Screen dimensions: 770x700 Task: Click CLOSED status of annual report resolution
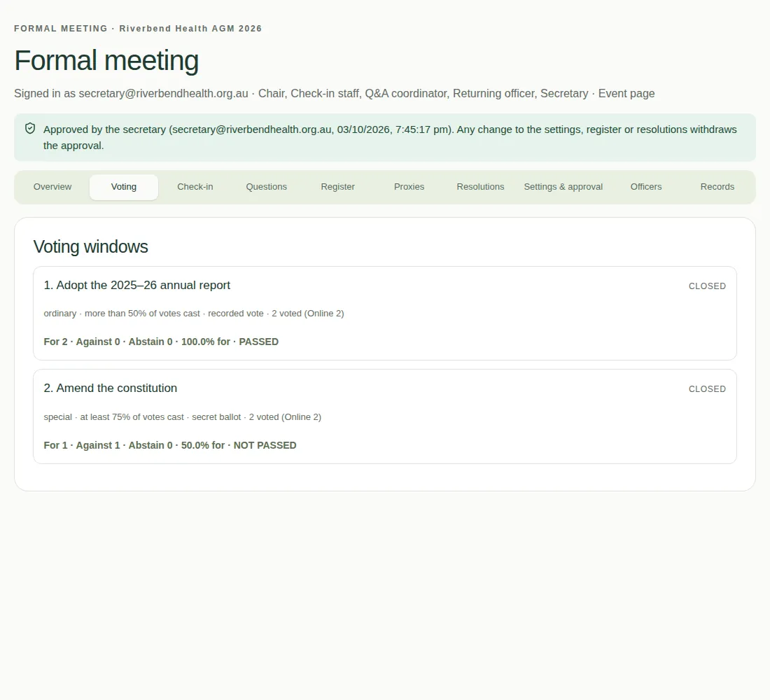point(707,286)
